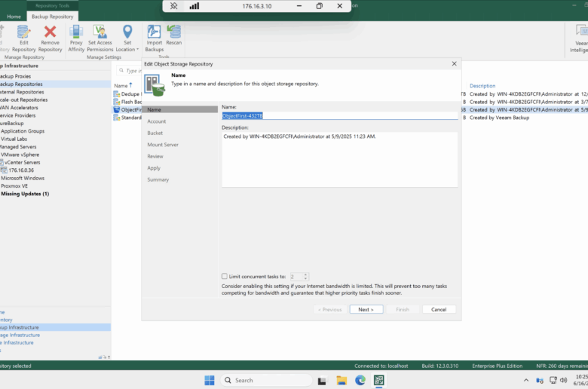Click the disabled Finish button
Viewport: 588px width, 389px height.
403,310
